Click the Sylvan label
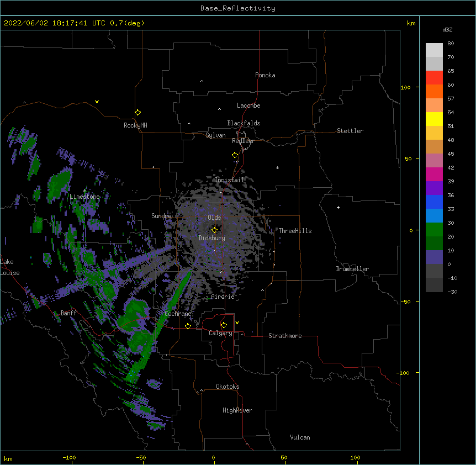 pyautogui.click(x=215, y=135)
